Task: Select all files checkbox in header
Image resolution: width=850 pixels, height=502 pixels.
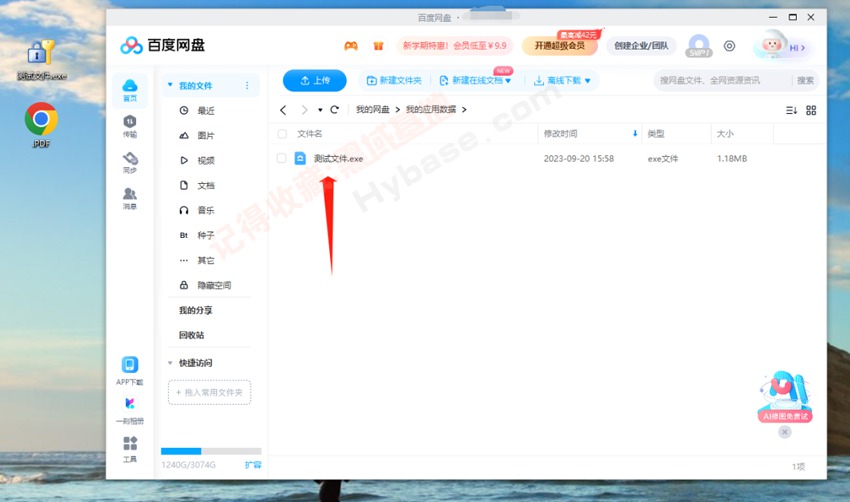Action: coord(282,134)
